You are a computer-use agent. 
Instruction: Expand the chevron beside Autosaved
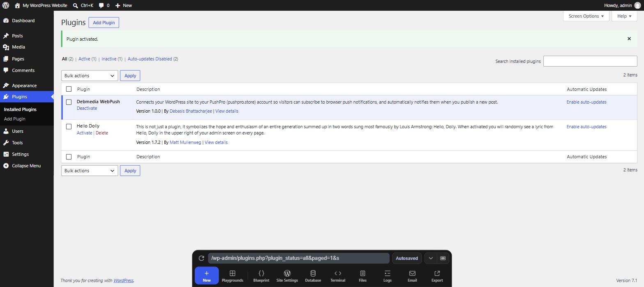tap(430, 258)
